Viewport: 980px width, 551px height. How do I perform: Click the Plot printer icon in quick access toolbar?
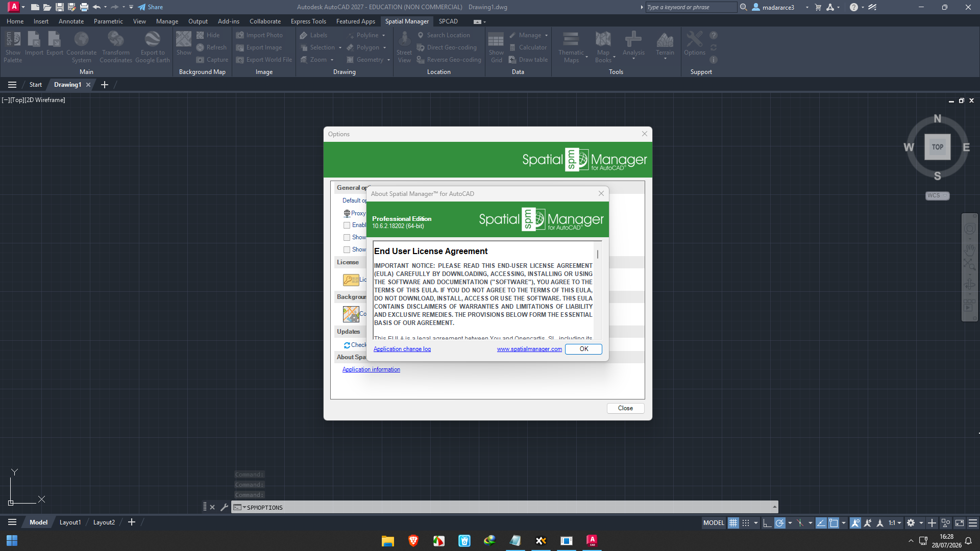pyautogui.click(x=84, y=7)
